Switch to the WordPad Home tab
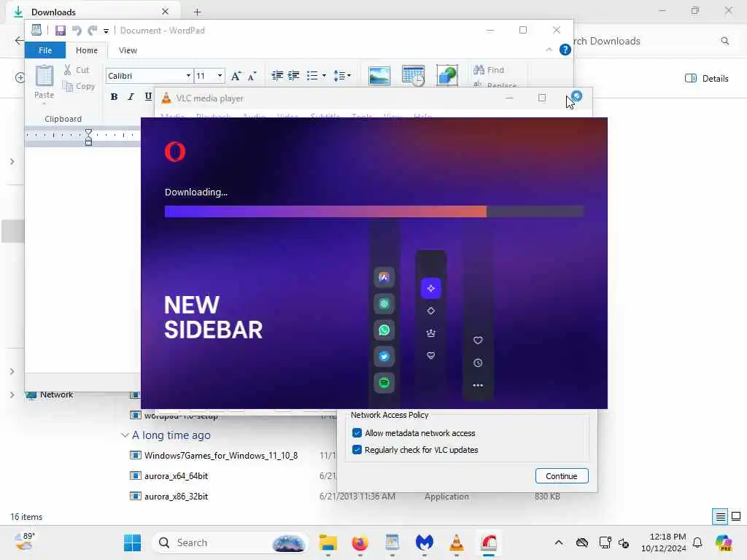 (87, 50)
